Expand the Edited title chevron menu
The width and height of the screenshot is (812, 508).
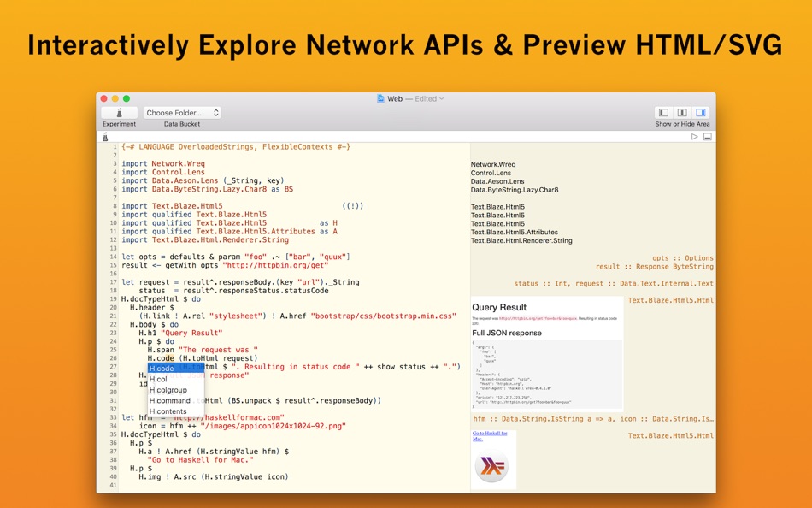(x=441, y=98)
